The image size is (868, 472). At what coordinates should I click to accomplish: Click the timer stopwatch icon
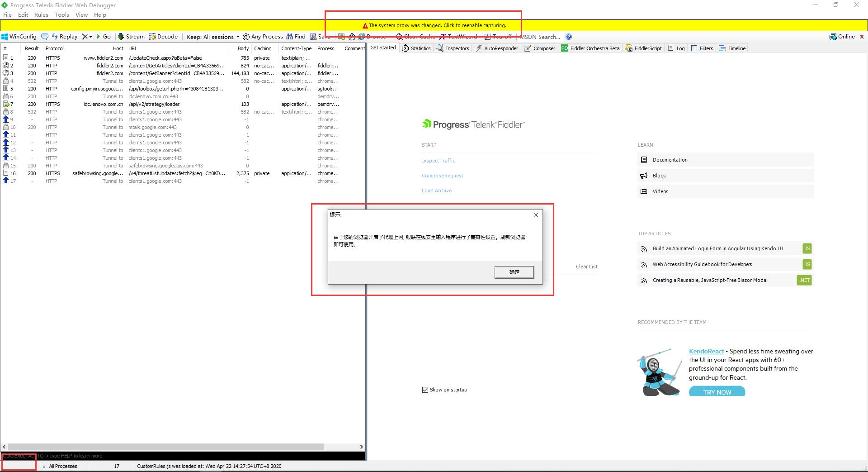click(352, 37)
